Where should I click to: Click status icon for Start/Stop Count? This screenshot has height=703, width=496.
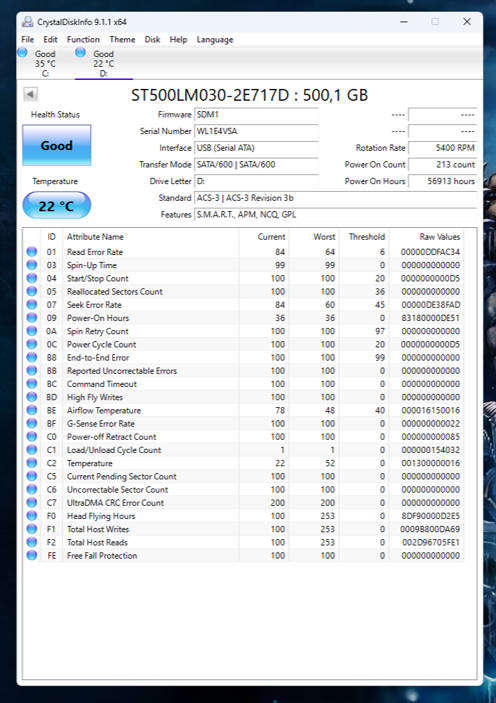pos(31,278)
